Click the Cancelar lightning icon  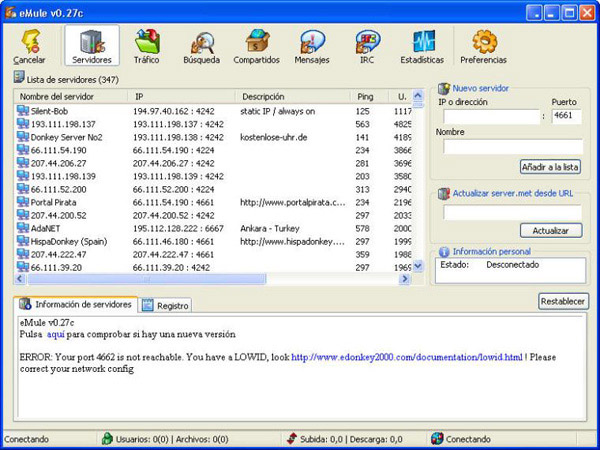(31, 41)
